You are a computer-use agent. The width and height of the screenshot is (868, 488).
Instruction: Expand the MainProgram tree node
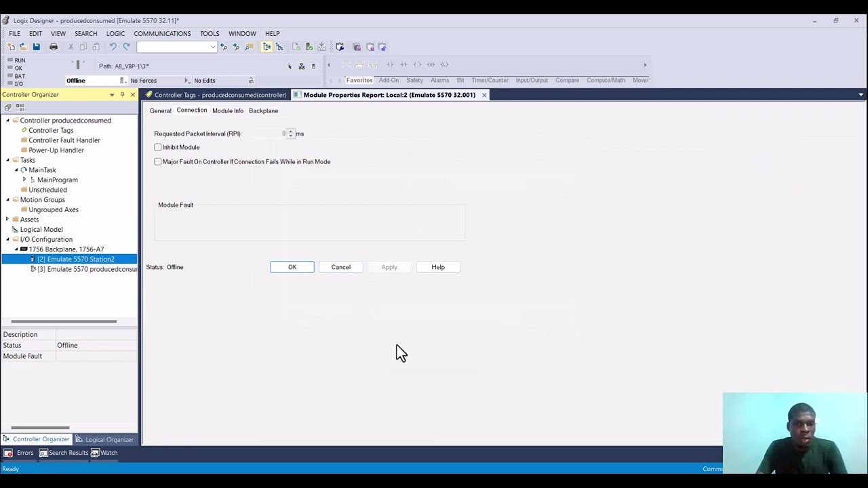pyautogui.click(x=24, y=180)
